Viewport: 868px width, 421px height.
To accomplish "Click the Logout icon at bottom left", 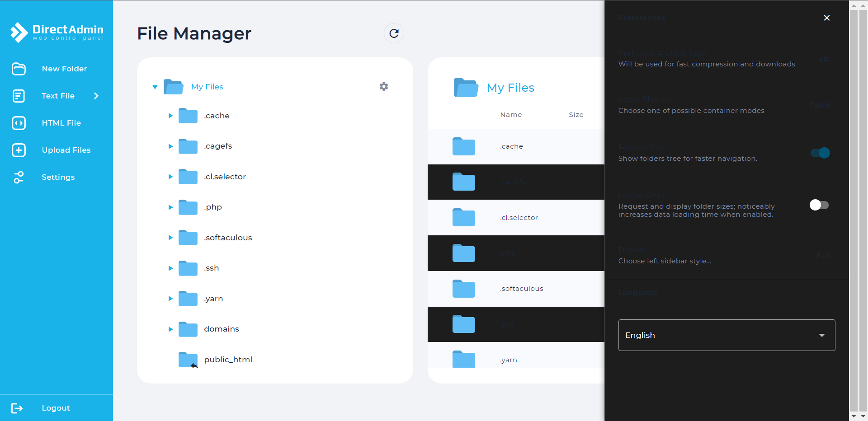I will point(17,408).
